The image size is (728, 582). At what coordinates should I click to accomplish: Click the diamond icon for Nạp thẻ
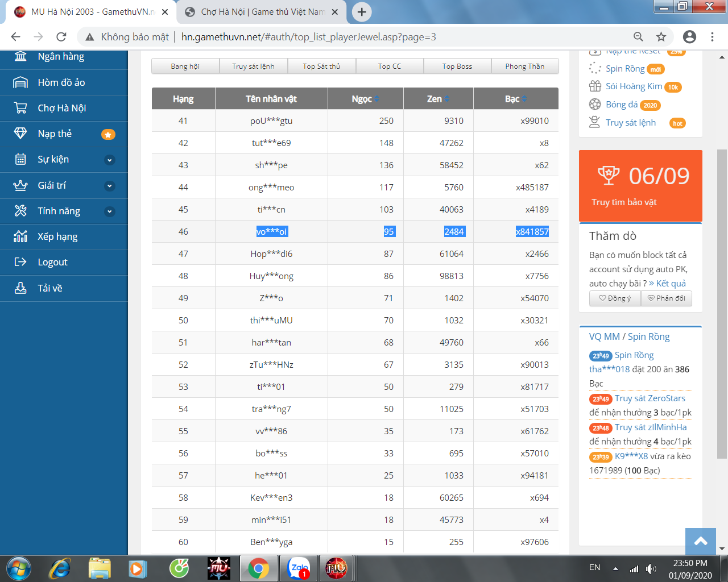(20, 134)
